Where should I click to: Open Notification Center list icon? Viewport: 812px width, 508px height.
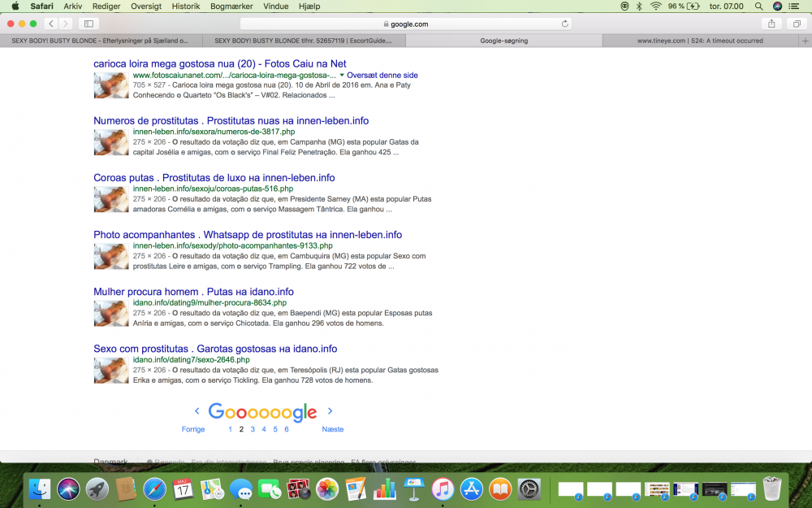point(794,7)
